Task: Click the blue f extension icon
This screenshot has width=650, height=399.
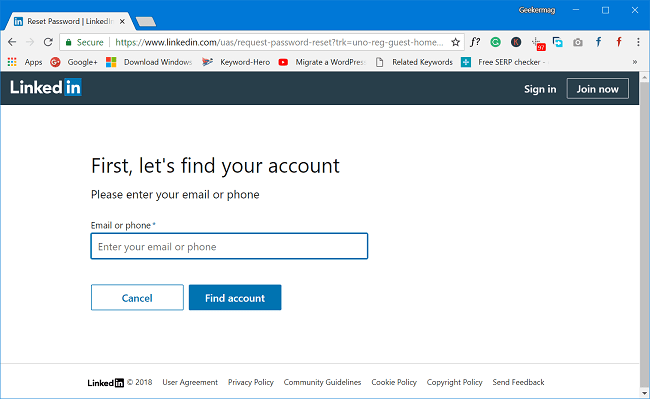Action: [598, 42]
